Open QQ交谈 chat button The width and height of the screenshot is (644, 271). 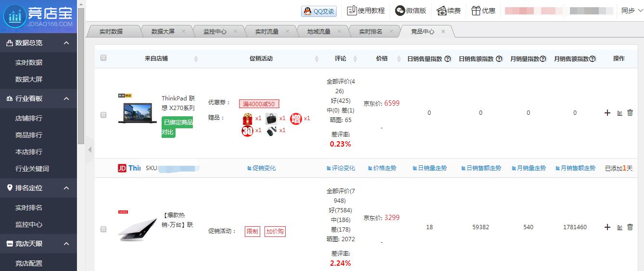(x=319, y=11)
